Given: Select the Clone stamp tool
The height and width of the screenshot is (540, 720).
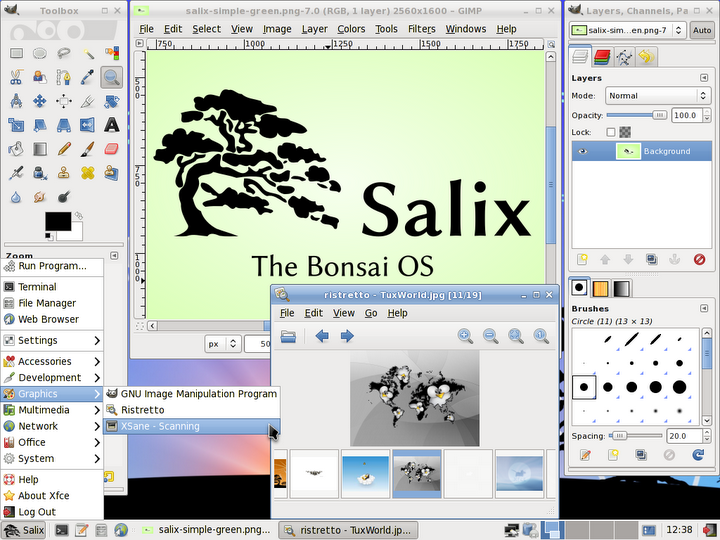Looking at the screenshot, I should pyautogui.click(x=64, y=173).
